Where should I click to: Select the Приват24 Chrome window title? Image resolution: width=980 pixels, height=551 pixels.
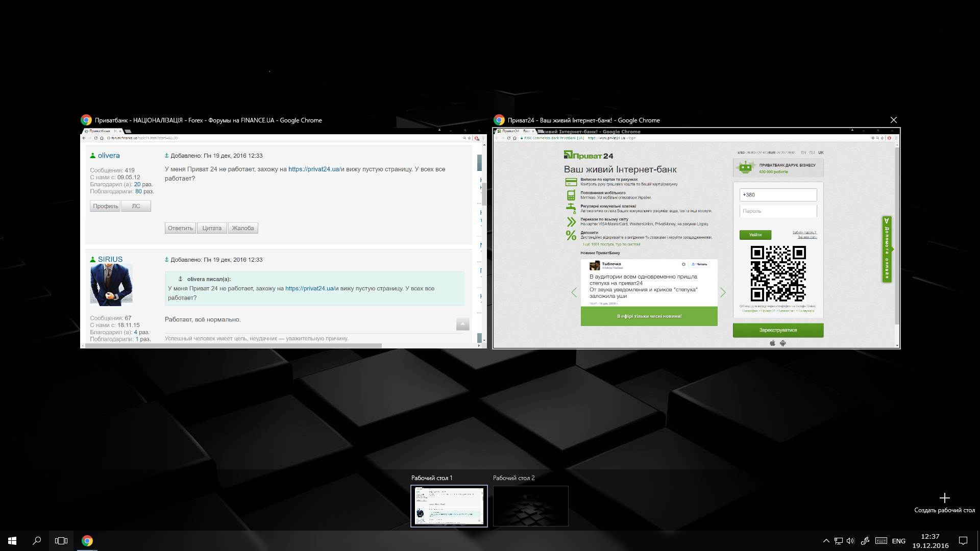pyautogui.click(x=583, y=120)
